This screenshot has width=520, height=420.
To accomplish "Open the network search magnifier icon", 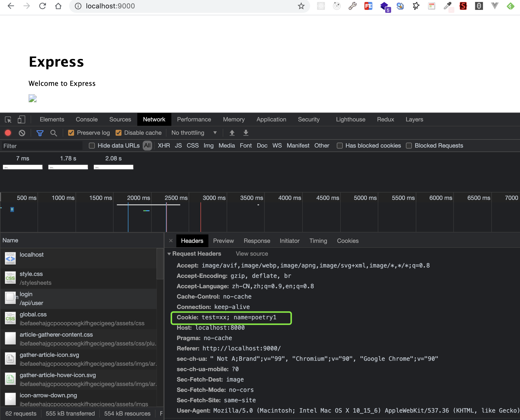I will click(54, 133).
